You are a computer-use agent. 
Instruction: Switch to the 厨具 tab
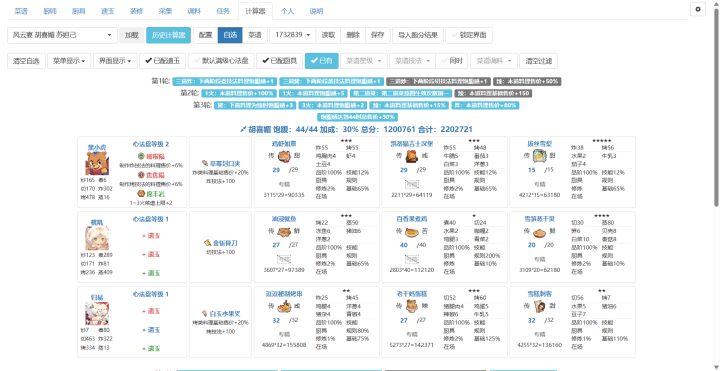click(79, 11)
